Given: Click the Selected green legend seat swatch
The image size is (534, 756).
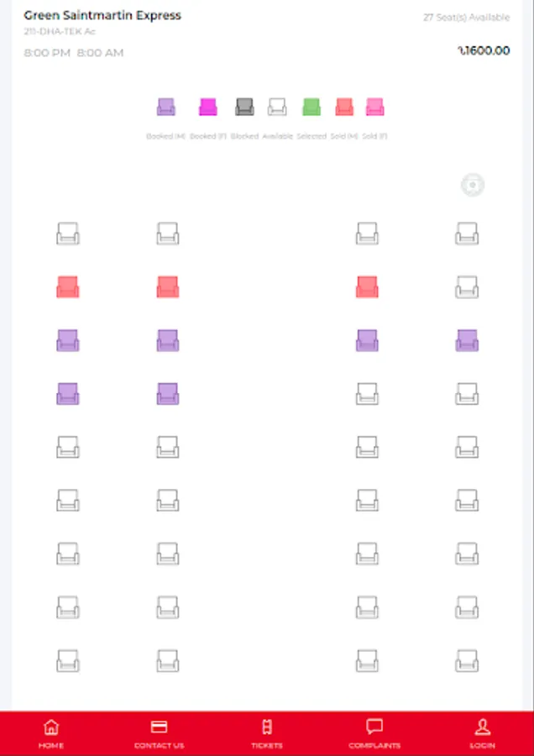Looking at the screenshot, I should click(x=311, y=108).
